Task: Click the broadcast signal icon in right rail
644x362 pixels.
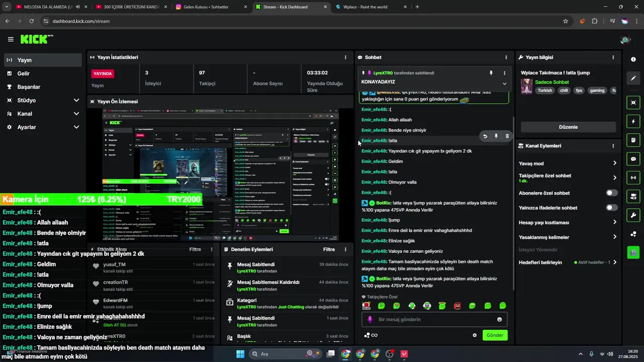Action: pyautogui.click(x=633, y=177)
